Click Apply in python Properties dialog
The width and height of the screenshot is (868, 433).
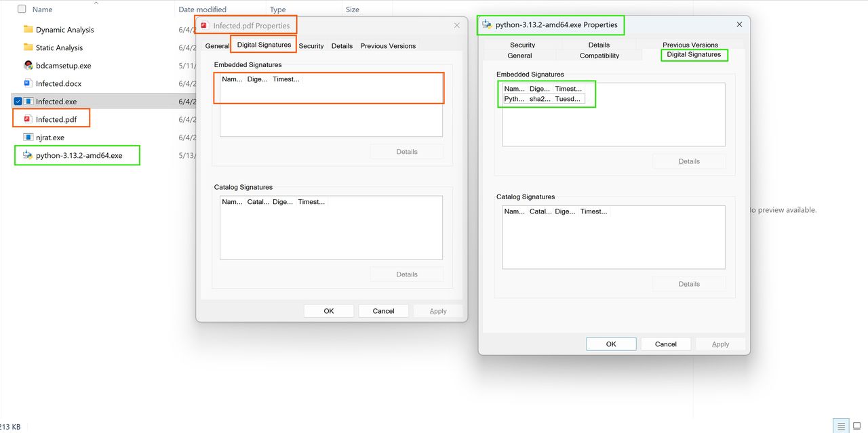(720, 344)
